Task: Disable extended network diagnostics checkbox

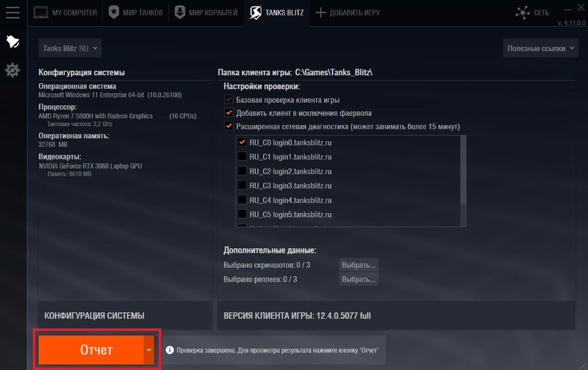Action: [x=229, y=126]
